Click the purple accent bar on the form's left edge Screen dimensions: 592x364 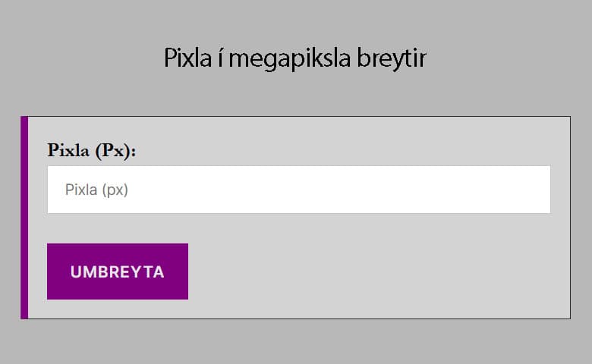(24, 218)
